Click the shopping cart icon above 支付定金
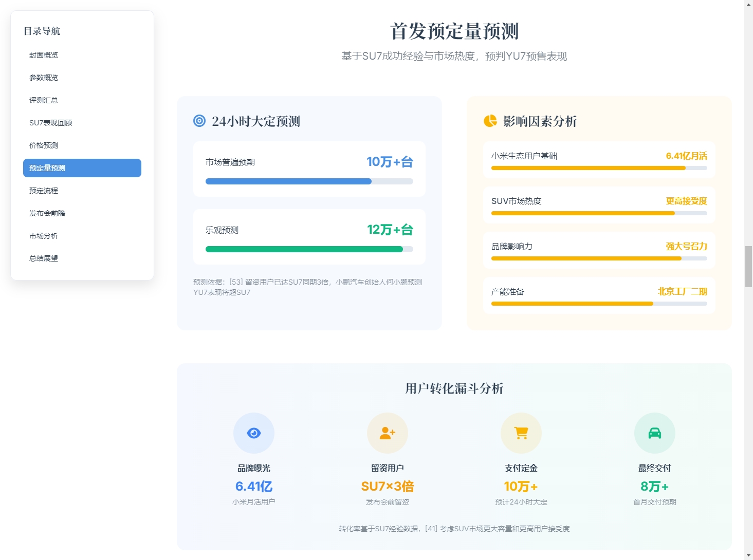 click(521, 433)
